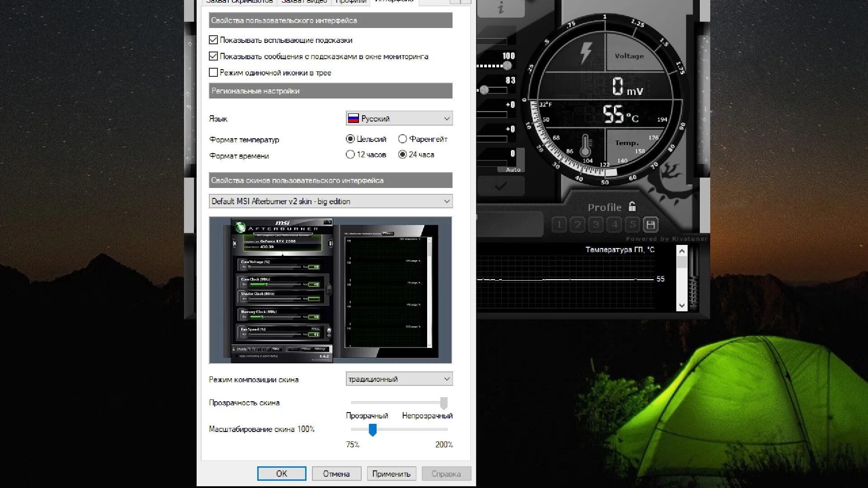This screenshot has height=488, width=868.
Task: Click the 'Формат температур' label
Action: 244,140
